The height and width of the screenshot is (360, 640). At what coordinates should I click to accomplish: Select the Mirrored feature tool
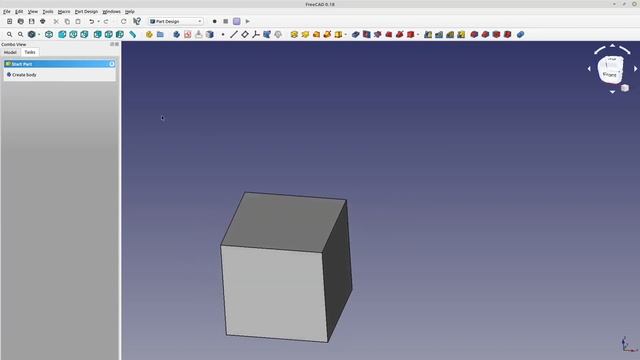(428, 35)
